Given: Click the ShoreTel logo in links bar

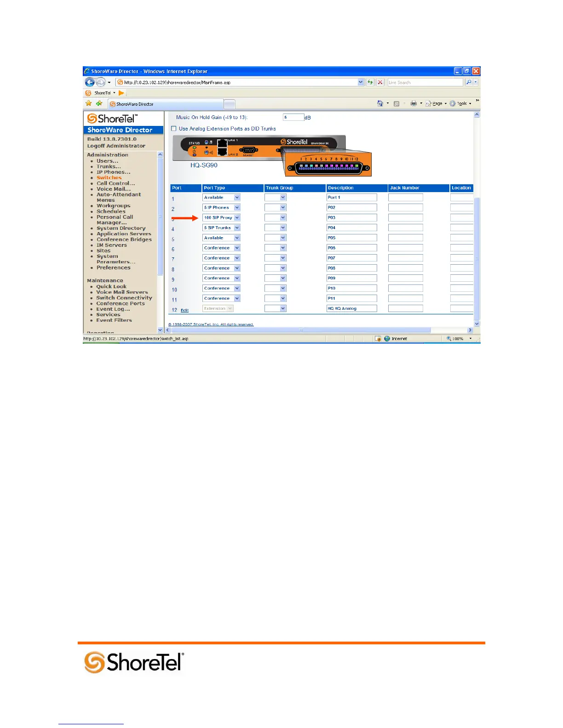Looking at the screenshot, I should (x=88, y=93).
